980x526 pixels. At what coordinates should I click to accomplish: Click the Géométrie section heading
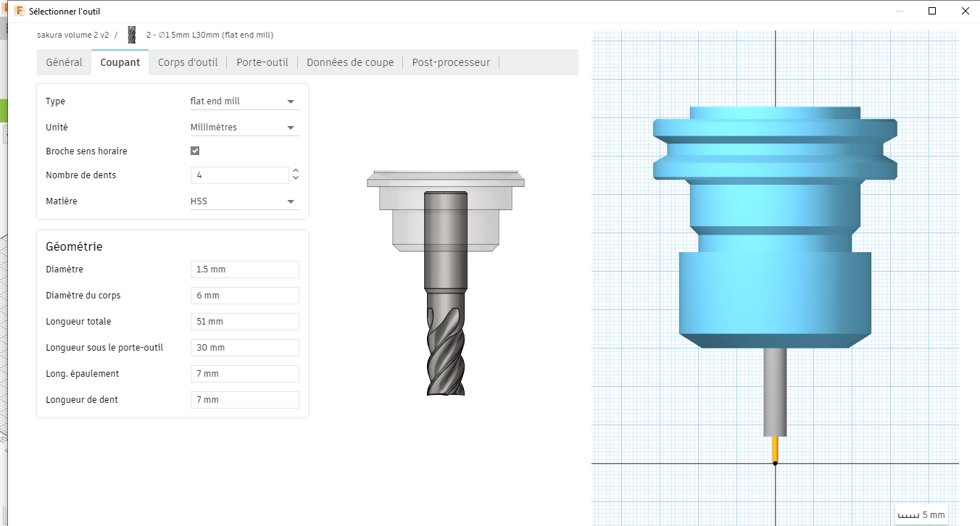(x=74, y=246)
